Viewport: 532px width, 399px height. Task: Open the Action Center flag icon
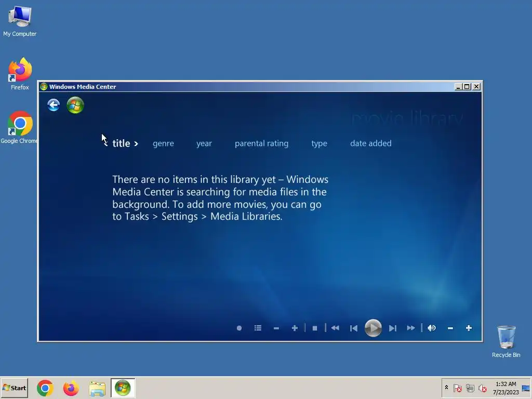tap(457, 388)
